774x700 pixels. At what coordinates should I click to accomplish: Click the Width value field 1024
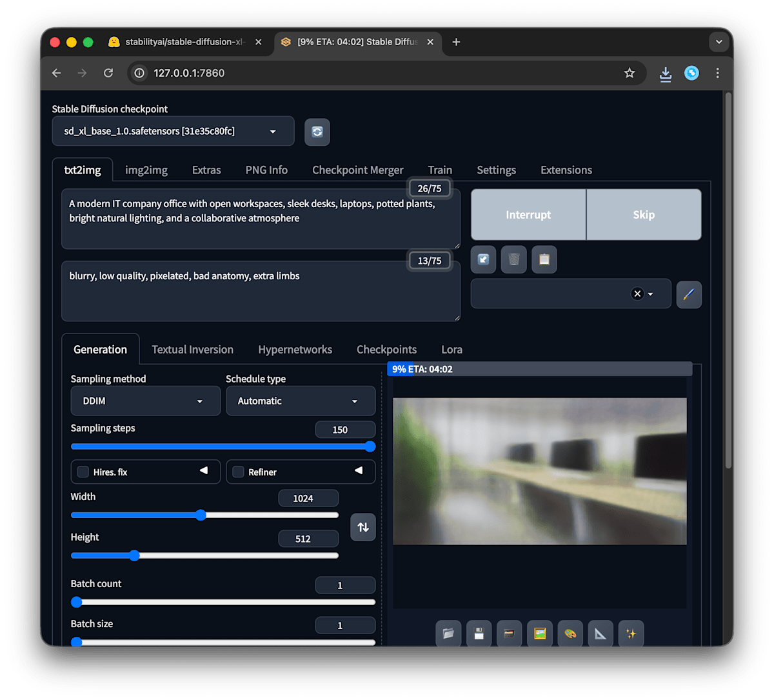point(308,498)
